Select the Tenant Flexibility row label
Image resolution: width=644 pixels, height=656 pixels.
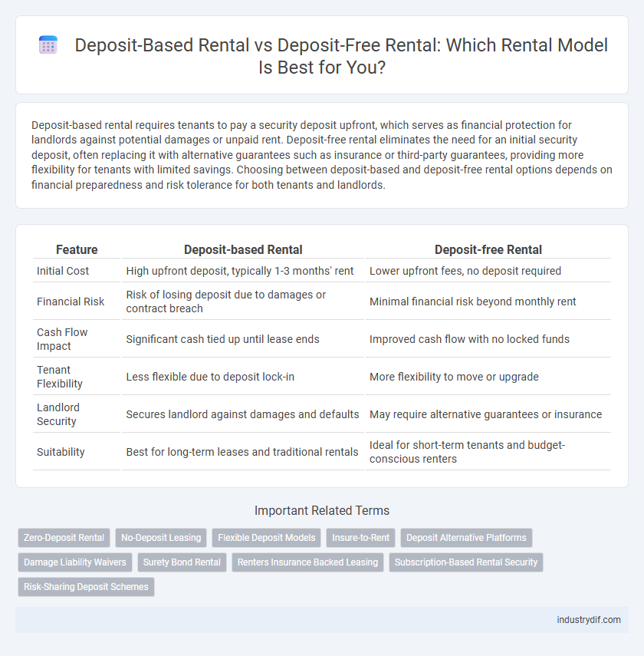[60, 377]
